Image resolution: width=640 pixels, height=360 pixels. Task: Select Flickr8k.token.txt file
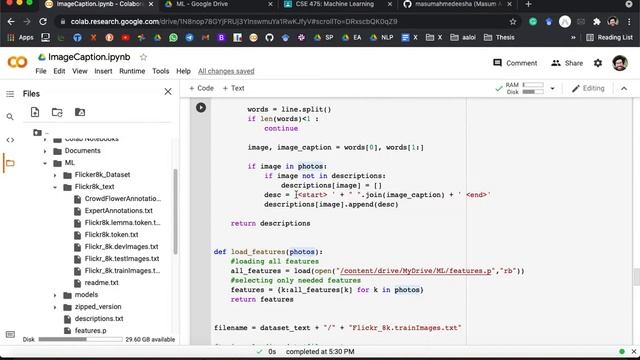[111, 235]
